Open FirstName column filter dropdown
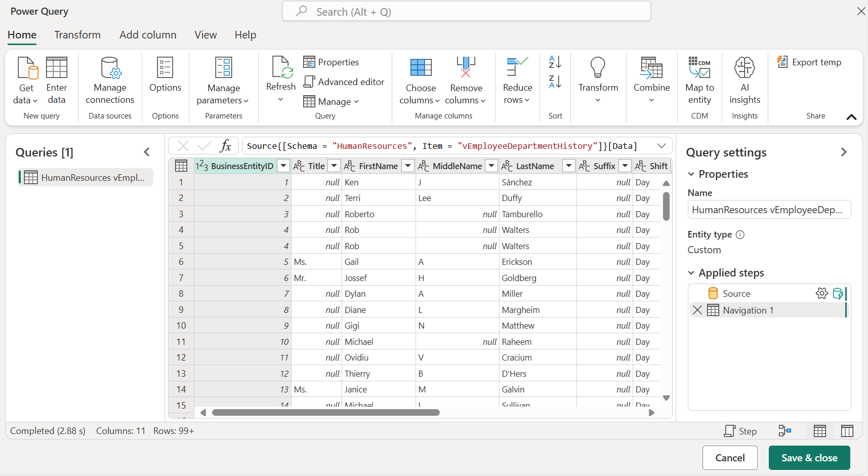 coord(408,166)
